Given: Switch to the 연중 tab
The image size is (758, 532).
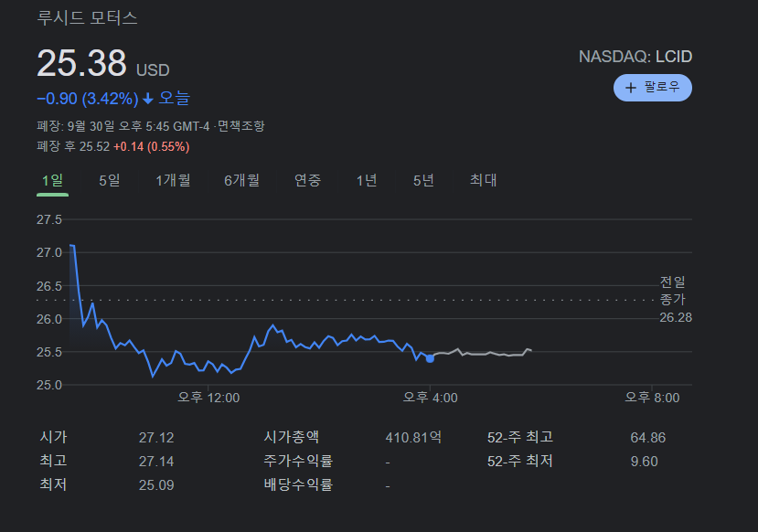Looking at the screenshot, I should [307, 181].
